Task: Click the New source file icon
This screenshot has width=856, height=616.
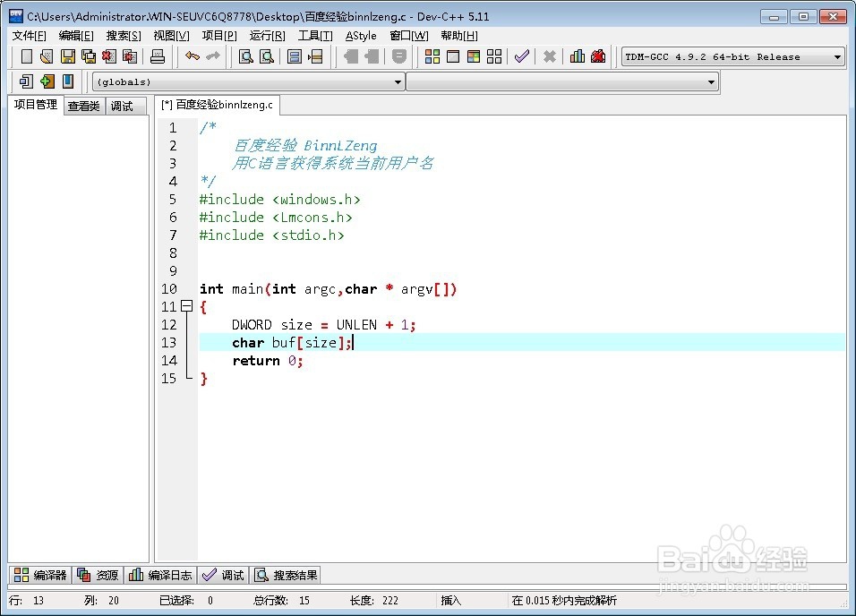Action: (26, 56)
